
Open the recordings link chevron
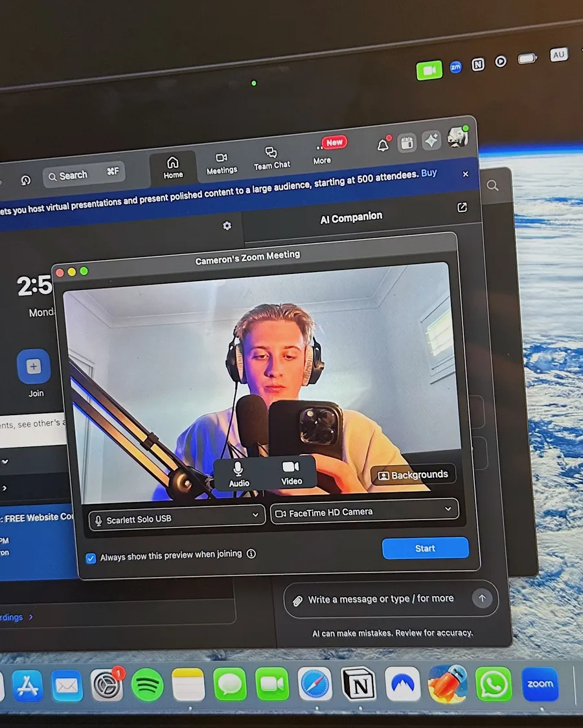[31, 617]
